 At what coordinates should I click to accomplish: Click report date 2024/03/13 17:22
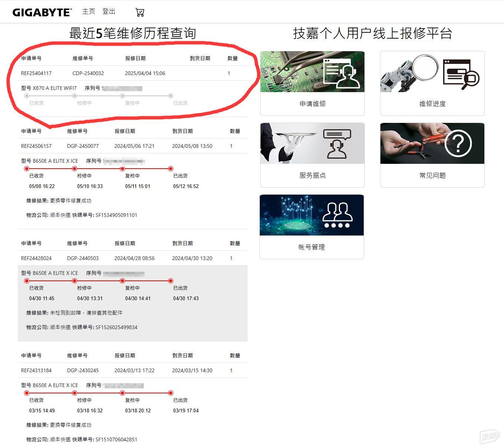point(134,370)
